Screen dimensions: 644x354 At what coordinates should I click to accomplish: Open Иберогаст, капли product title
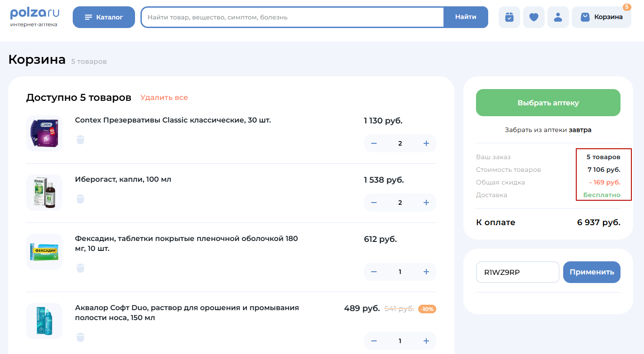click(123, 179)
